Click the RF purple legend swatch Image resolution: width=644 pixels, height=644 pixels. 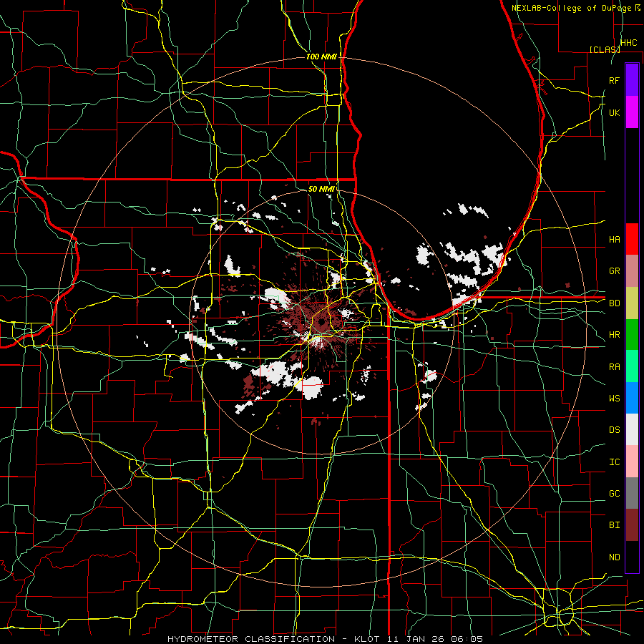click(632, 80)
